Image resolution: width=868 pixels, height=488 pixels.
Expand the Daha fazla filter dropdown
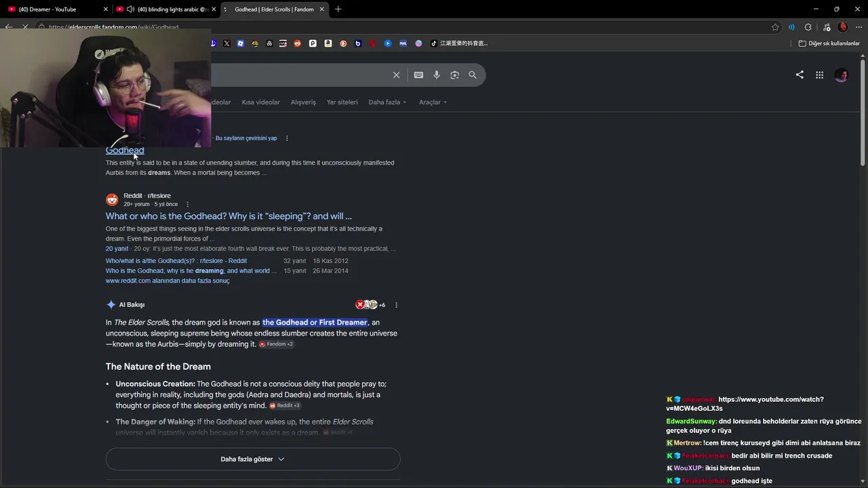pyautogui.click(x=387, y=102)
